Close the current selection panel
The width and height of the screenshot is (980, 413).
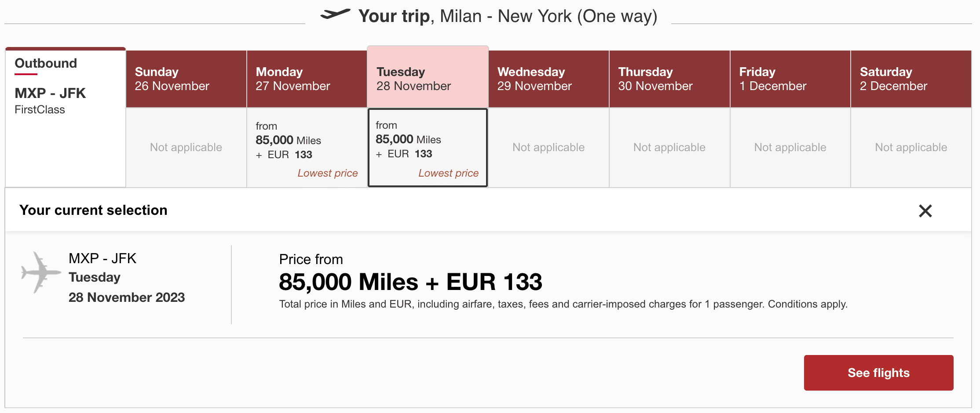coord(925,211)
